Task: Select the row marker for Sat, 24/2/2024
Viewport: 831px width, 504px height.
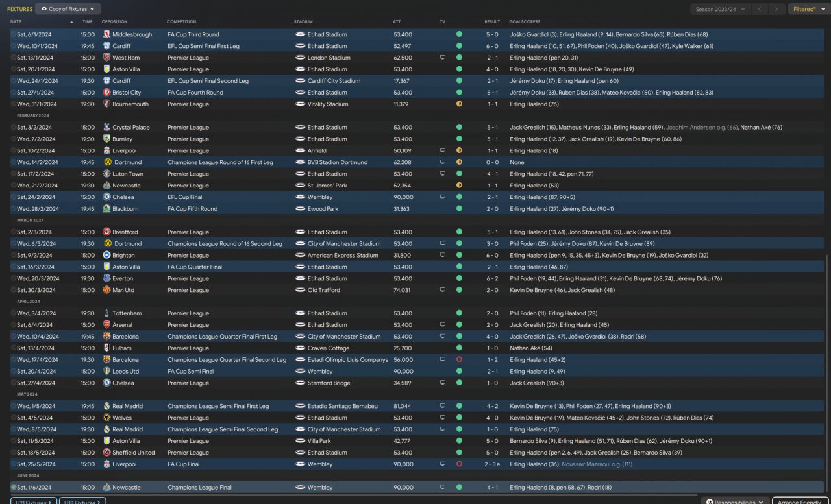Action: [14, 197]
